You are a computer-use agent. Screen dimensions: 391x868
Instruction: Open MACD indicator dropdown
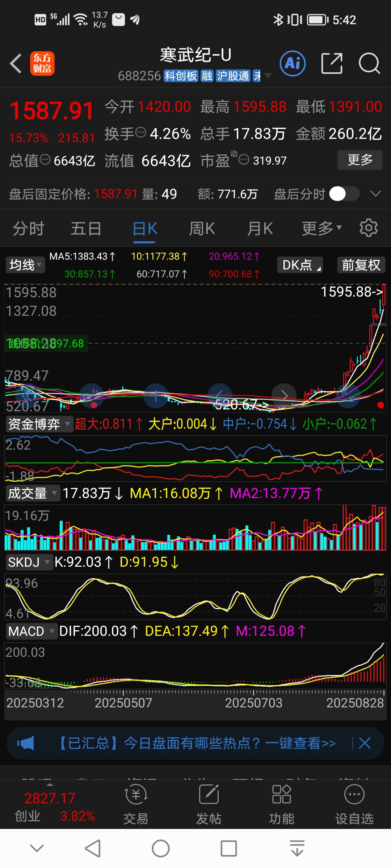tap(31, 631)
